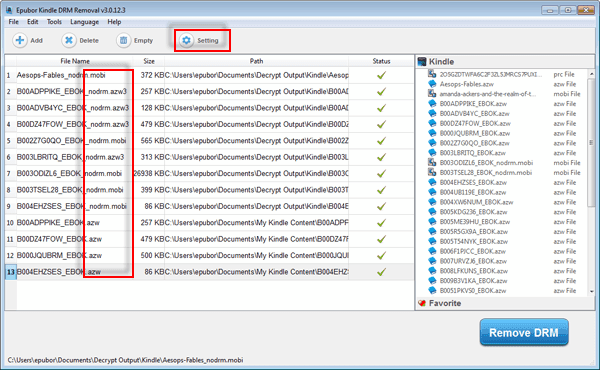Select row 3 B00ADVB4YC_EBOK_nodrm.azw3
Viewport: 600px width, 370px height.
(x=209, y=108)
